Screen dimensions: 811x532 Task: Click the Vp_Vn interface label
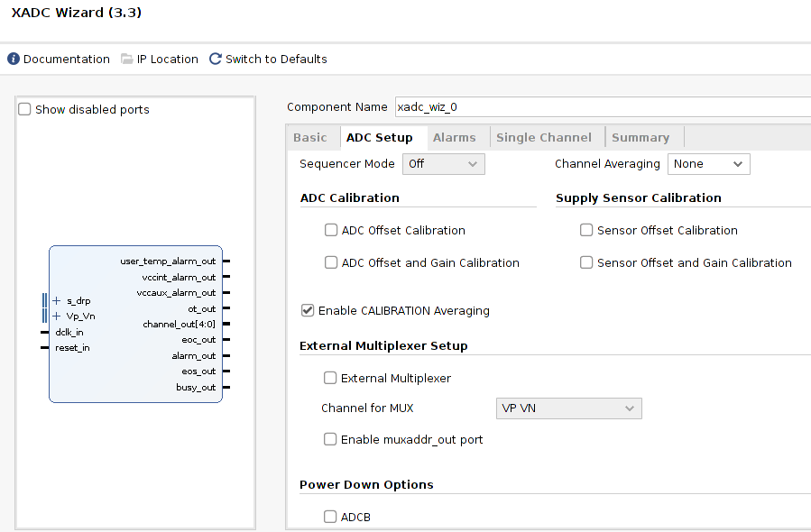(80, 316)
